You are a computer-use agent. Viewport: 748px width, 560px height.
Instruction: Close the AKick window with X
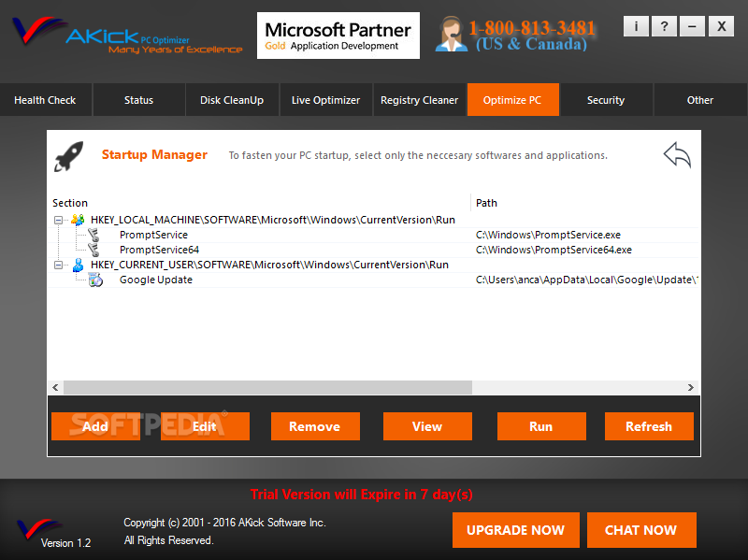721,26
